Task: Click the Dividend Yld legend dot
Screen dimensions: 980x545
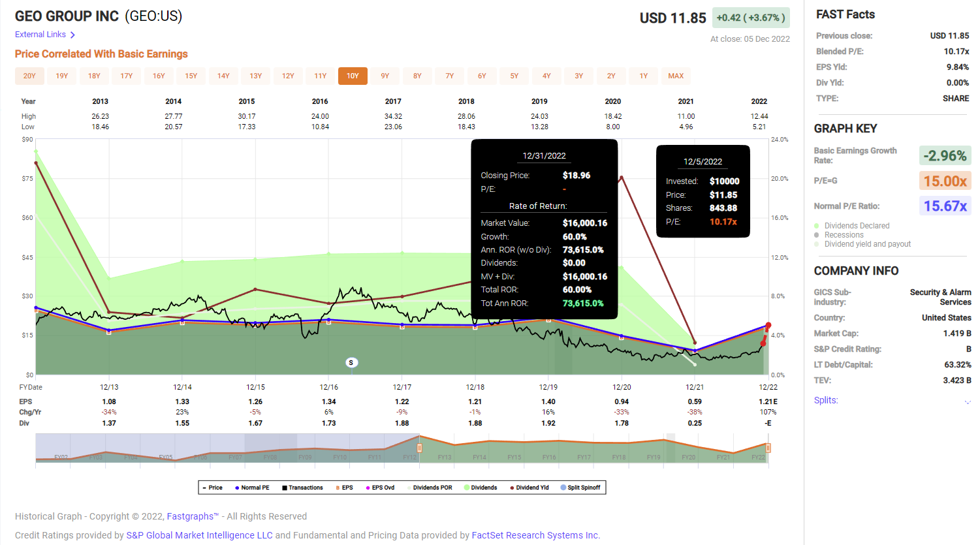Action: [x=511, y=487]
